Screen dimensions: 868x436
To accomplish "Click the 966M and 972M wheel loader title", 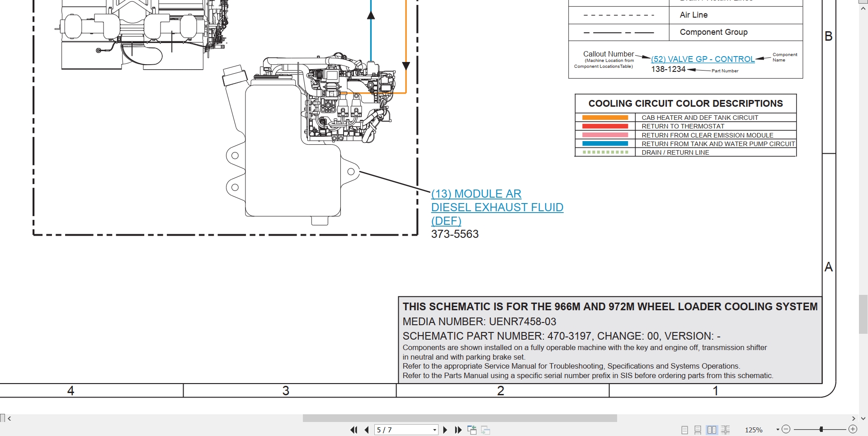I will coord(610,307).
